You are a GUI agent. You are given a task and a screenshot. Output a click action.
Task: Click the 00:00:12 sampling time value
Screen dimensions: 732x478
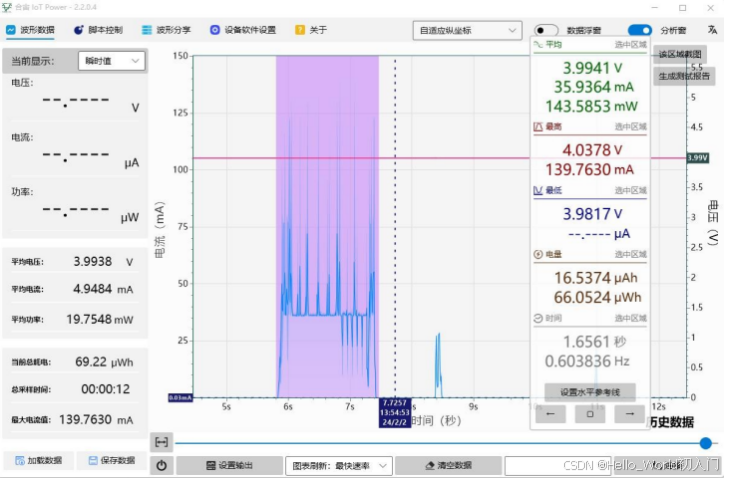(x=106, y=389)
